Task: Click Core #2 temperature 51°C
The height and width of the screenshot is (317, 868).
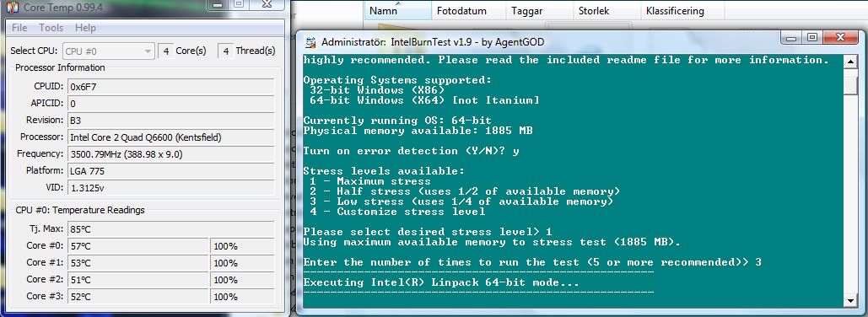Action: click(138, 279)
